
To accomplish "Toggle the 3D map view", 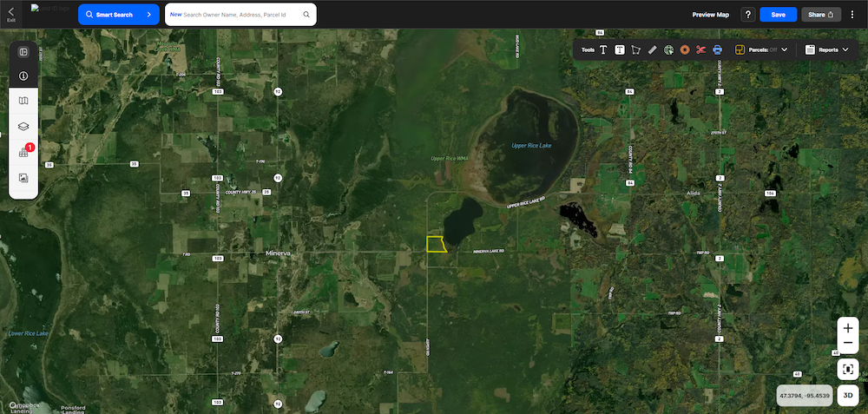I will (x=848, y=393).
